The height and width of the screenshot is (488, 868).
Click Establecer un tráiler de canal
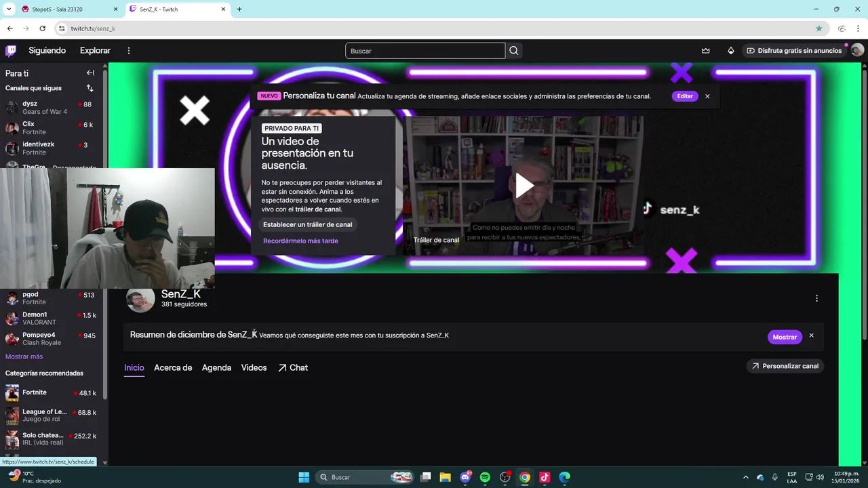308,224
